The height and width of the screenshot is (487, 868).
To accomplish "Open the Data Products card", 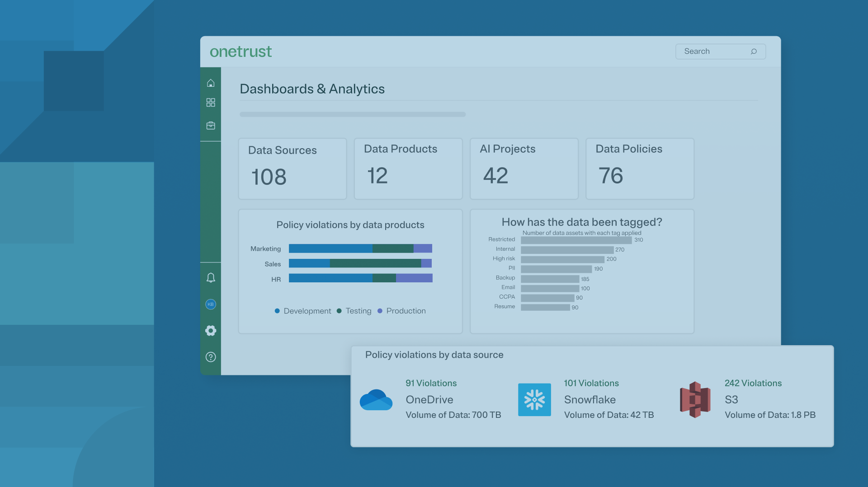I will 408,169.
